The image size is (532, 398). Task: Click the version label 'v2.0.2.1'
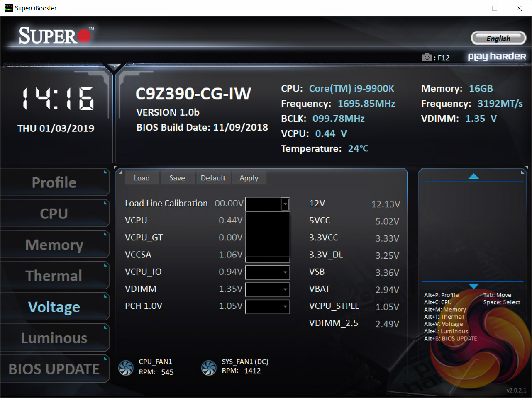[x=516, y=391]
